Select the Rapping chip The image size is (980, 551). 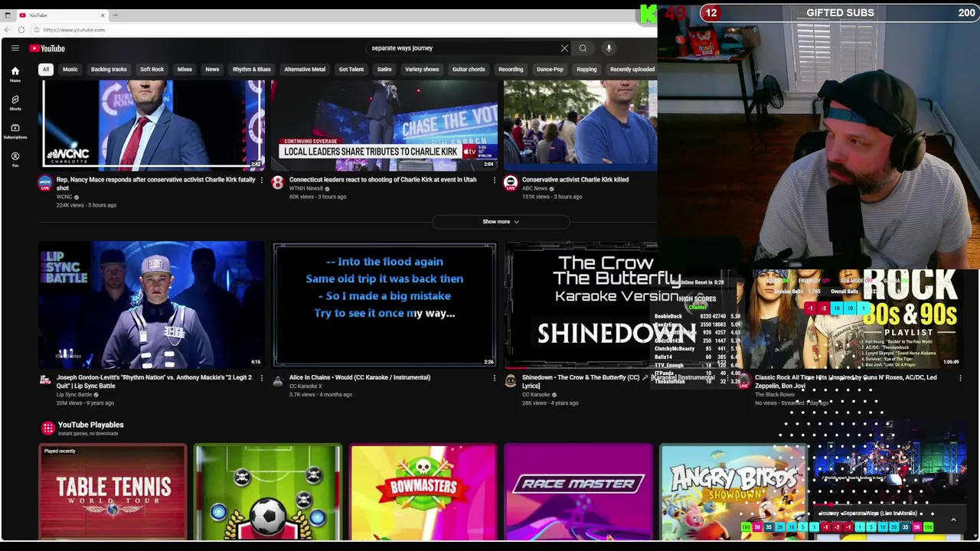586,70
